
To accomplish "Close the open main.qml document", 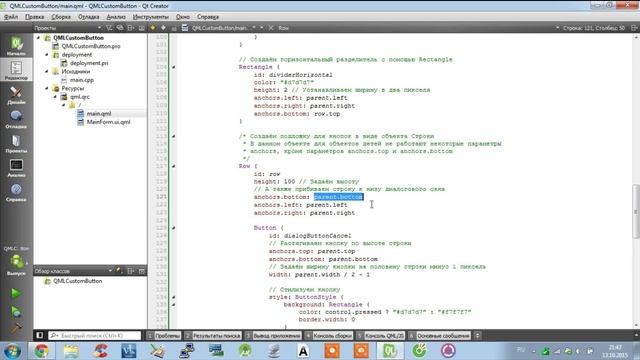I will [x=271, y=28].
